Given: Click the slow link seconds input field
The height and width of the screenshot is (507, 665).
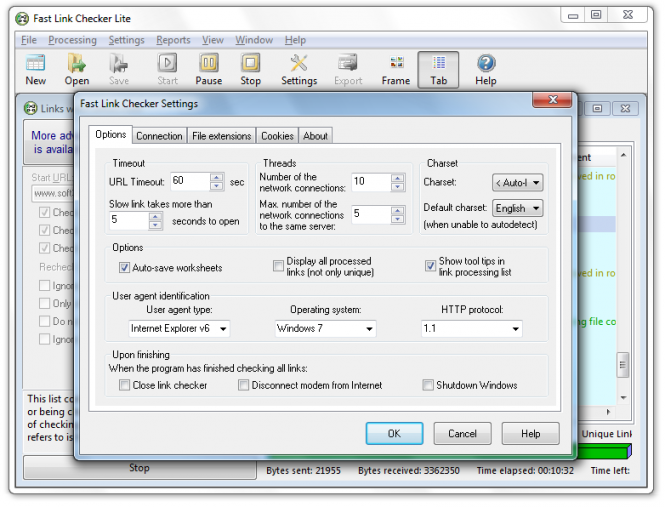Looking at the screenshot, I should tap(129, 221).
